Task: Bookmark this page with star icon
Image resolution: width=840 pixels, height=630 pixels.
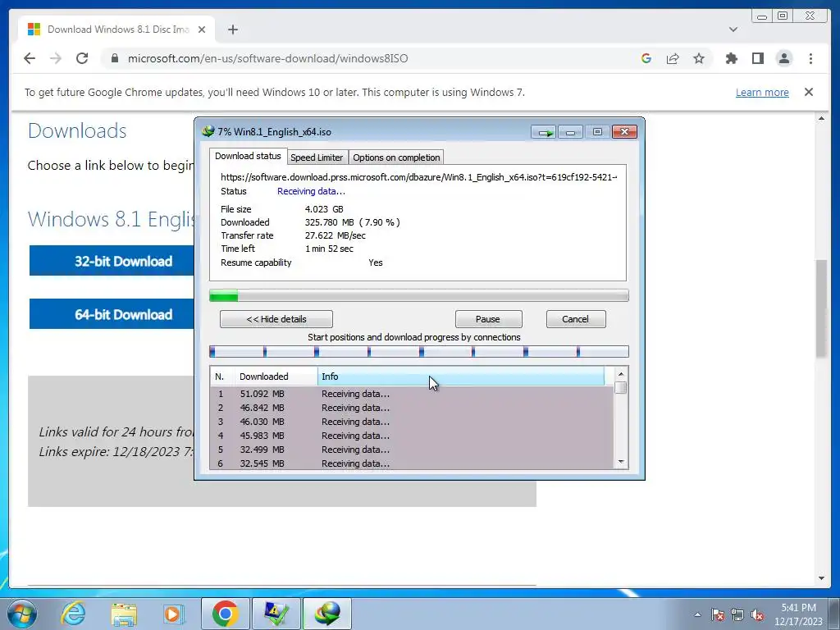Action: pyautogui.click(x=699, y=58)
